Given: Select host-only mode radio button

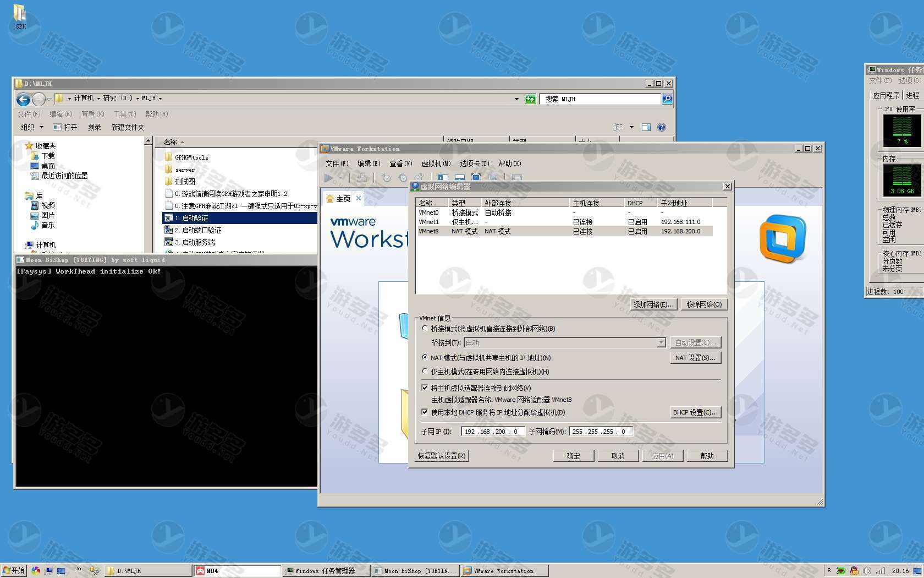Looking at the screenshot, I should click(x=425, y=371).
